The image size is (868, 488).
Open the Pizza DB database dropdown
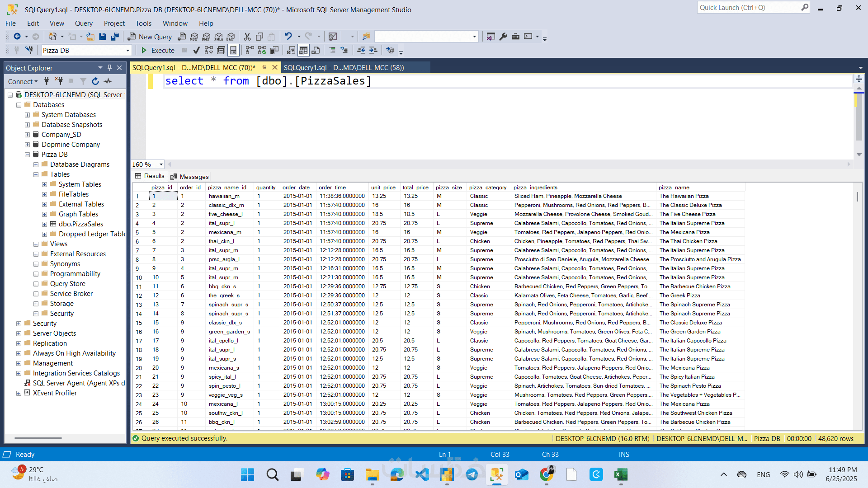click(x=127, y=51)
